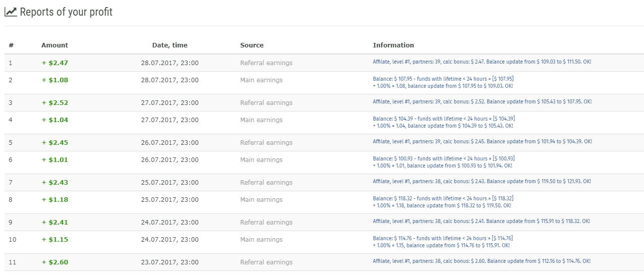
Task: Click 'Main earnings' source in row 6
Action: tap(261, 160)
